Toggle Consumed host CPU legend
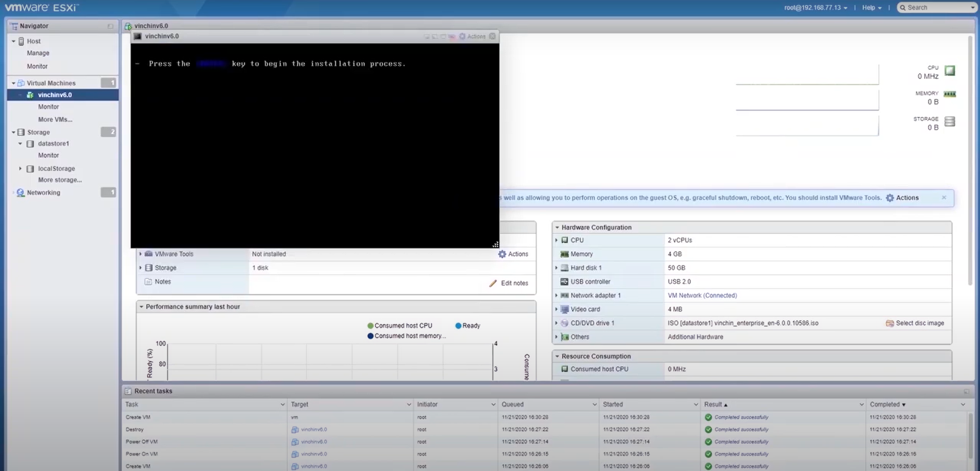 [400, 326]
